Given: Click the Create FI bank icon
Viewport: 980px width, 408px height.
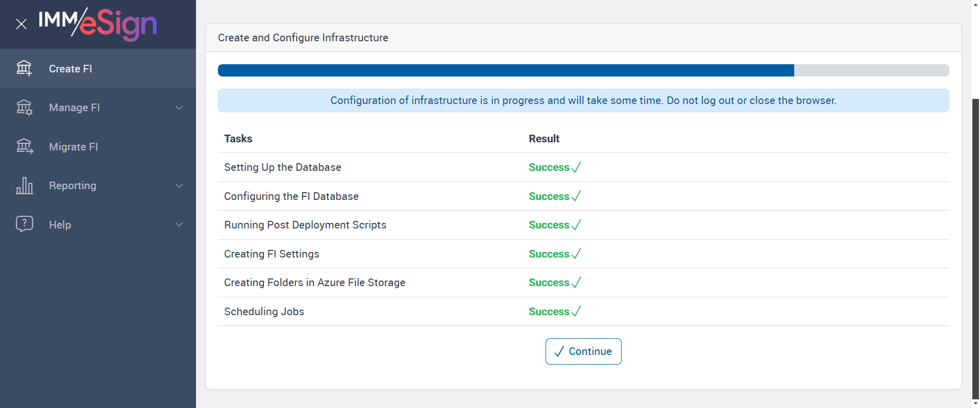Looking at the screenshot, I should point(24,68).
